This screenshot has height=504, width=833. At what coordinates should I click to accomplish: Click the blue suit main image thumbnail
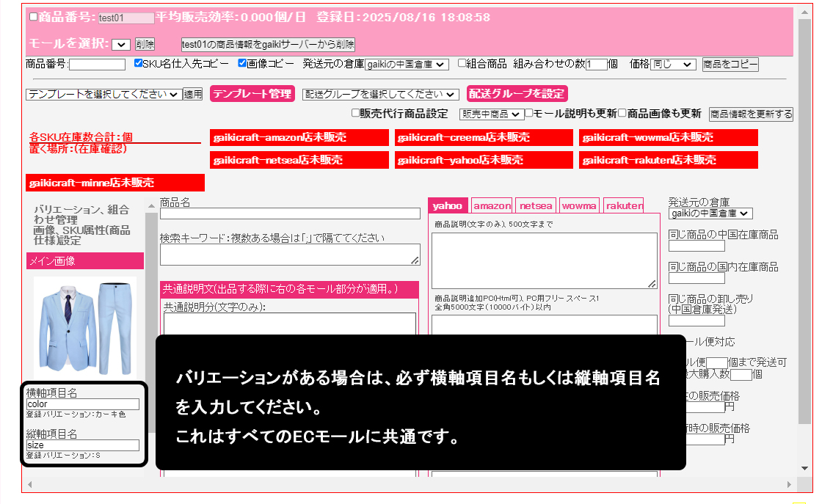84,326
